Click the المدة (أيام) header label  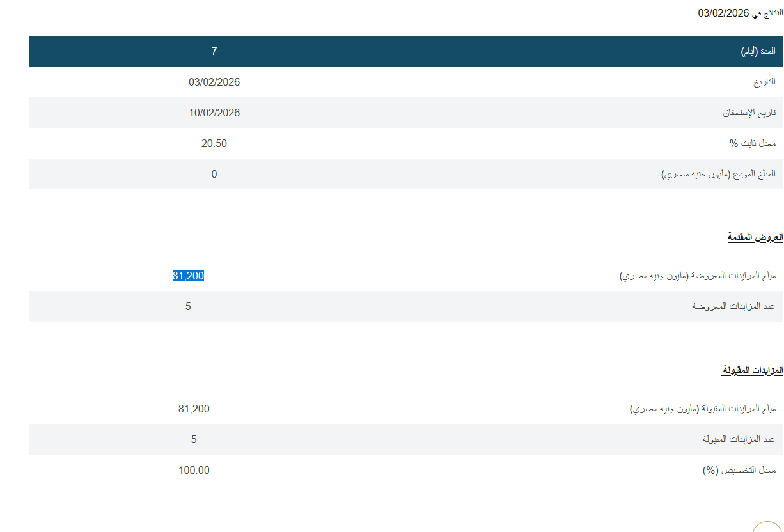[x=758, y=51]
